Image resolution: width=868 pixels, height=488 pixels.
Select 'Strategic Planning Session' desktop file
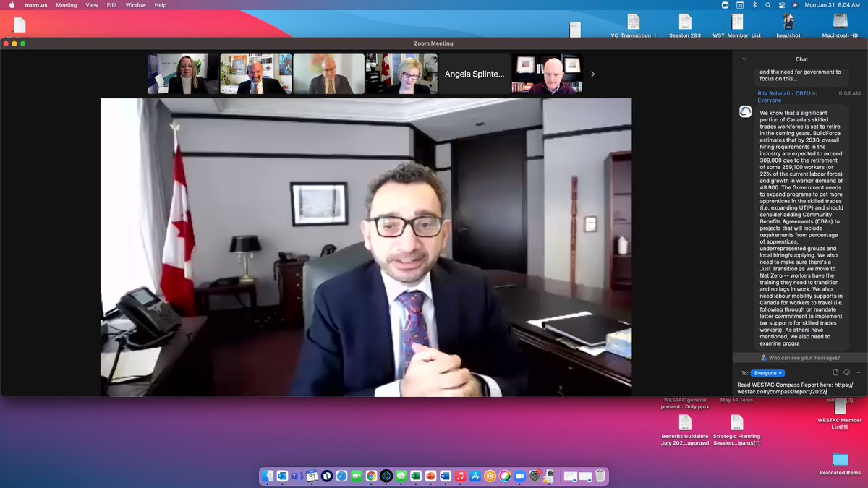[x=736, y=430]
